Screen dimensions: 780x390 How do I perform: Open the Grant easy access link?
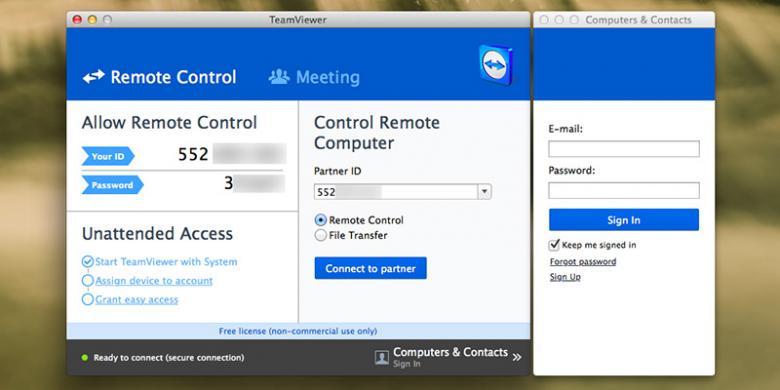[x=136, y=299]
